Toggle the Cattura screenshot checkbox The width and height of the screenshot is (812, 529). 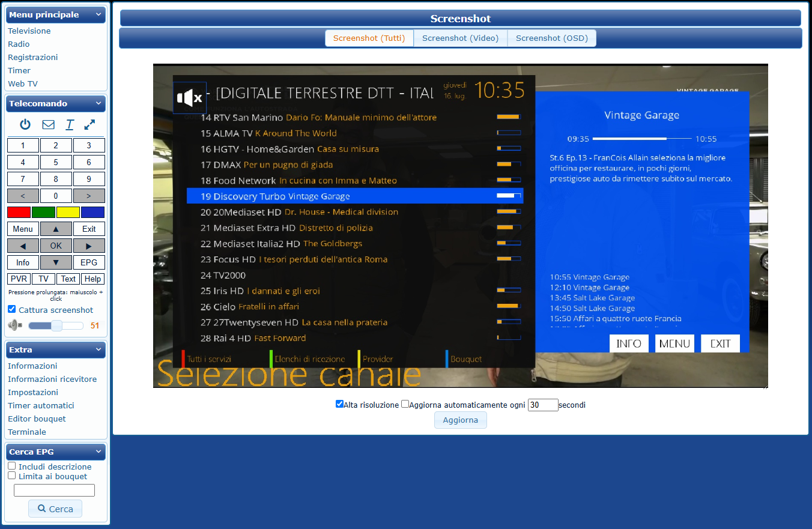click(12, 309)
